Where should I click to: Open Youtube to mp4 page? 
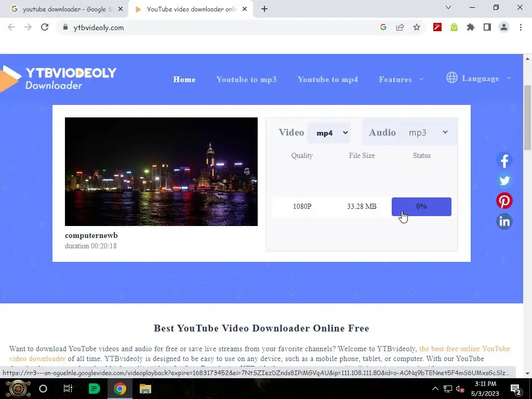328,79
